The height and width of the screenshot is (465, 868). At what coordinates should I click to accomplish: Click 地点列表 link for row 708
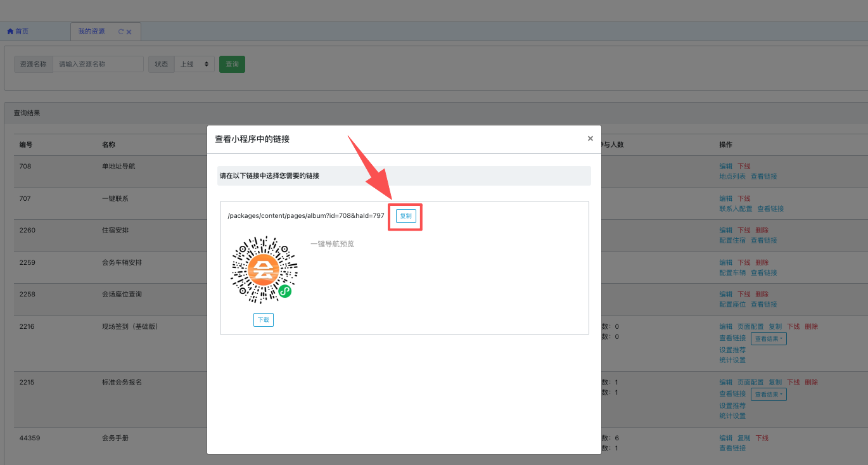pos(732,177)
